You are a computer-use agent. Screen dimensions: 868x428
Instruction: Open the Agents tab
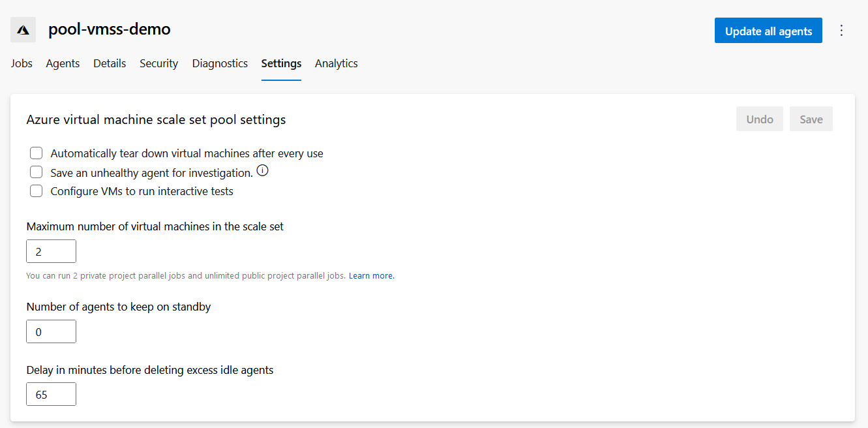pyautogui.click(x=63, y=63)
